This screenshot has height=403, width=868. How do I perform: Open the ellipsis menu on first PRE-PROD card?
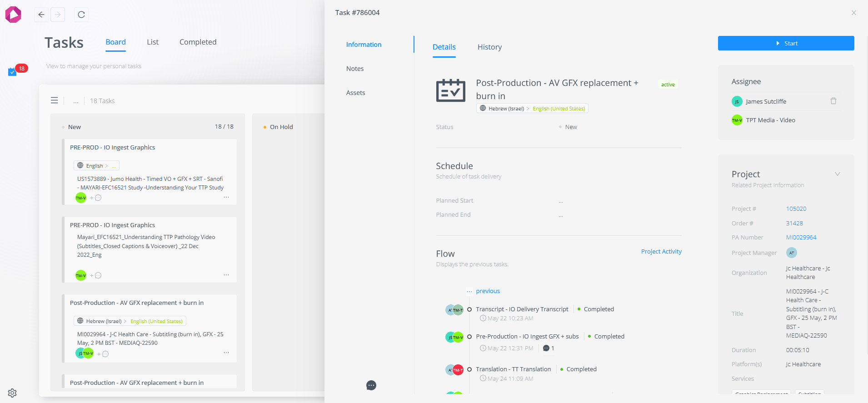click(x=226, y=198)
